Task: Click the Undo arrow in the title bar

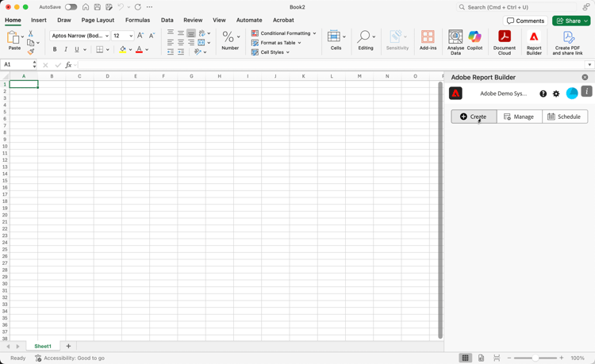Action: [121, 7]
